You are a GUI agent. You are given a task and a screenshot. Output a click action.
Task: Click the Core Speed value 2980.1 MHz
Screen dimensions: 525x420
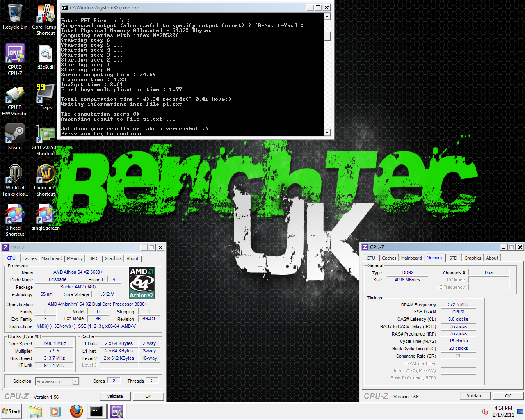[54, 344]
